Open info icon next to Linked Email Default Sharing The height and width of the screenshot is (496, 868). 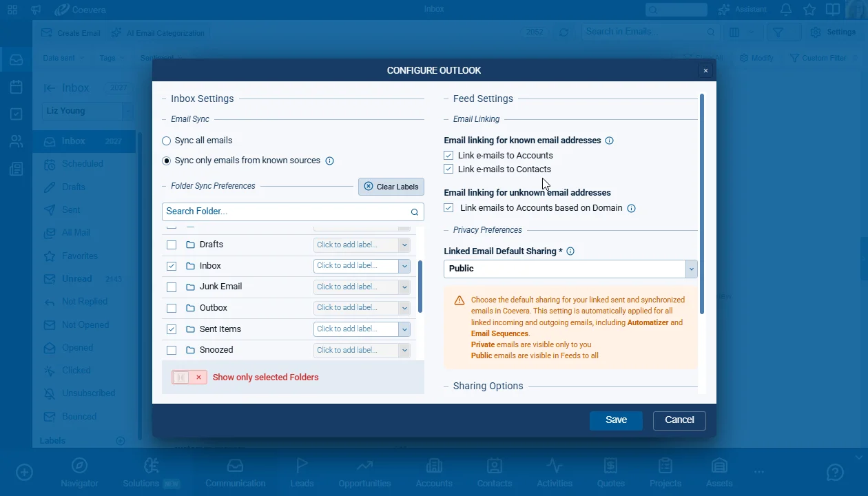tap(570, 251)
